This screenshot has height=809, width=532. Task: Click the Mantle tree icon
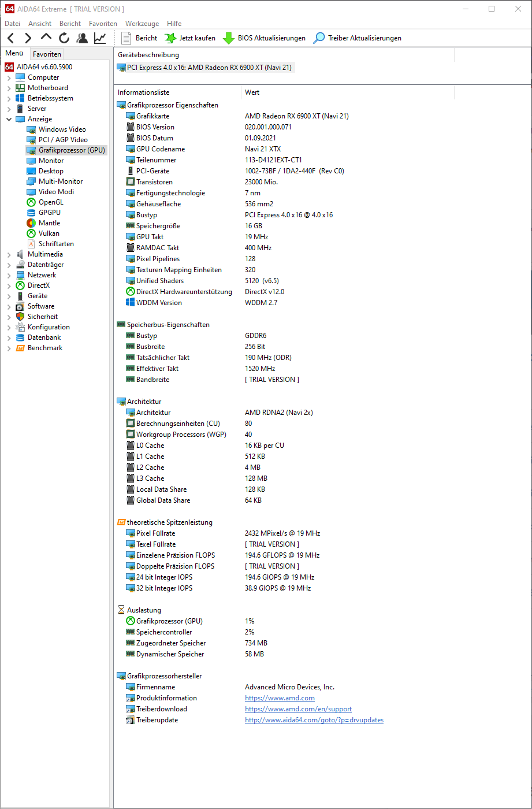pyautogui.click(x=31, y=223)
